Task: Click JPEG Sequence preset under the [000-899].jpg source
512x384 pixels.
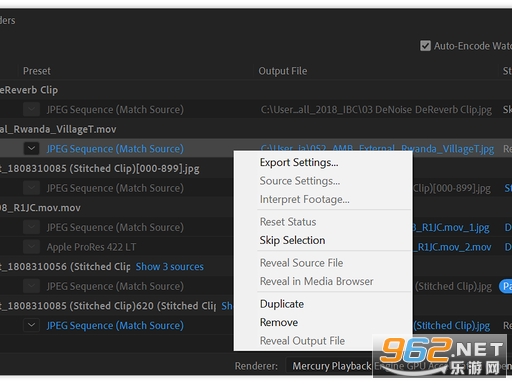Action: click(115, 188)
